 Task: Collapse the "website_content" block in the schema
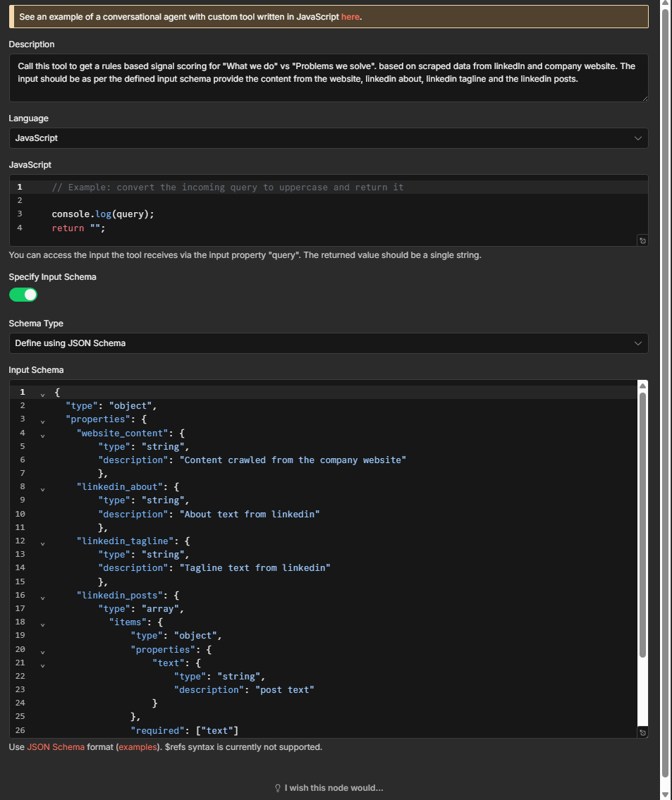[x=42, y=433]
